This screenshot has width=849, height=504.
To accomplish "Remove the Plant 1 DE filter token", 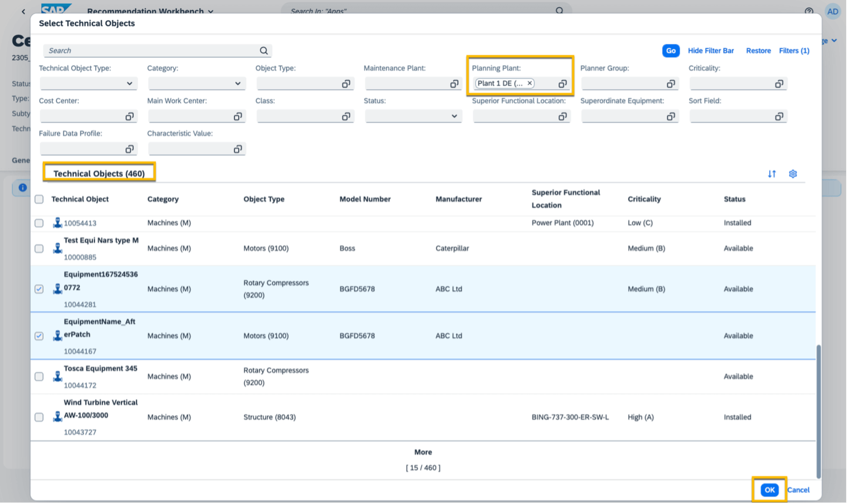I will coord(529,83).
